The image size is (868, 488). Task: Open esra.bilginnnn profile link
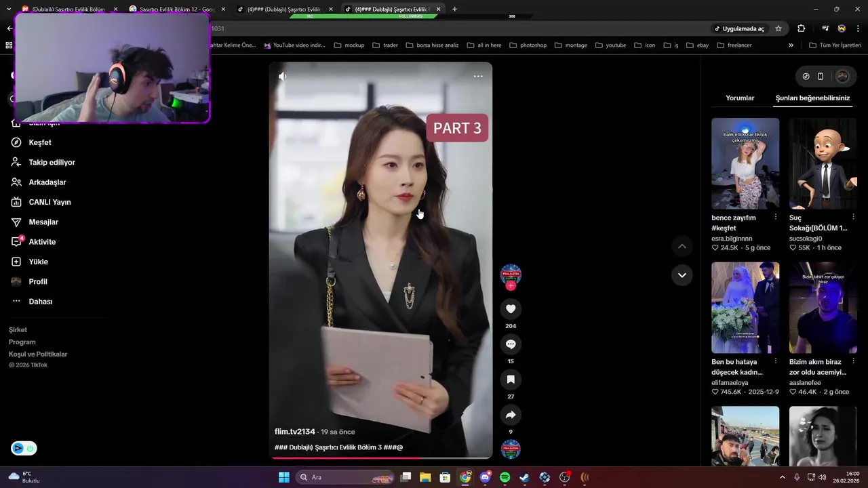click(732, 239)
